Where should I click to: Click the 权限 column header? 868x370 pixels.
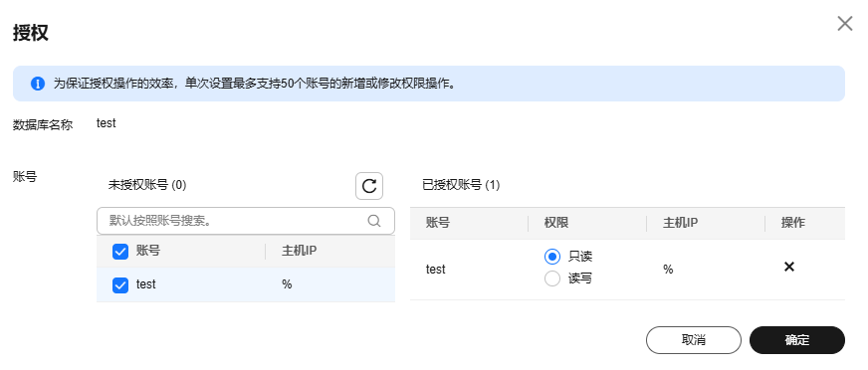(x=556, y=223)
